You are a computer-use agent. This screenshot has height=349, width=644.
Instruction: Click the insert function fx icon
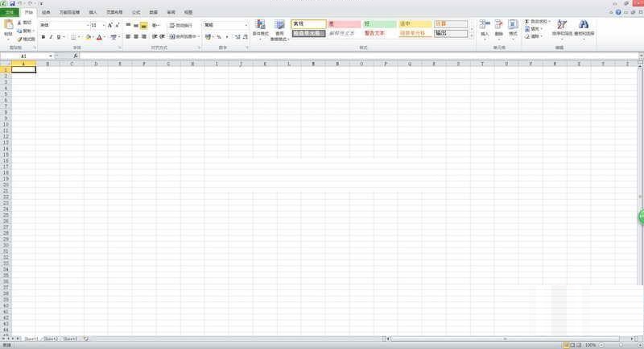point(76,56)
